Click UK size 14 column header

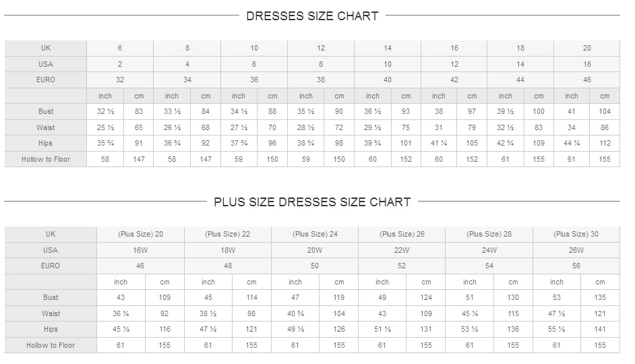click(x=388, y=48)
